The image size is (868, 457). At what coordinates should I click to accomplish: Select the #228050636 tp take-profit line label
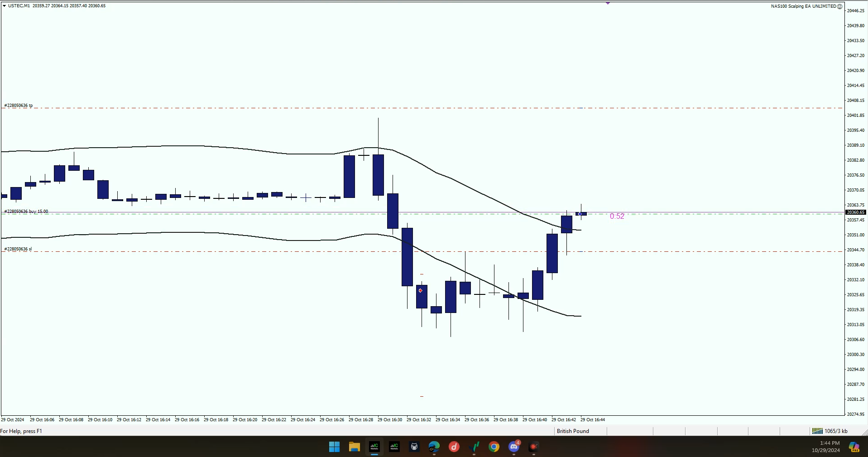point(19,106)
